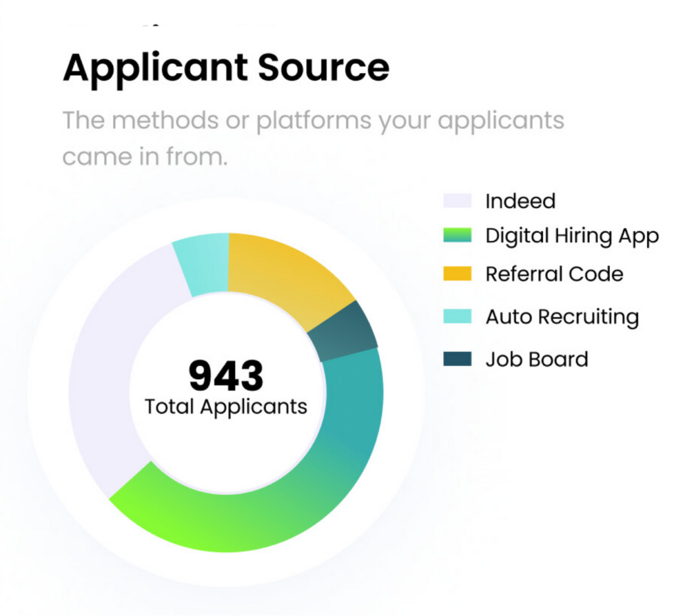
Task: Click the Digital Hiring App legend swatch
Action: pyautogui.click(x=457, y=235)
